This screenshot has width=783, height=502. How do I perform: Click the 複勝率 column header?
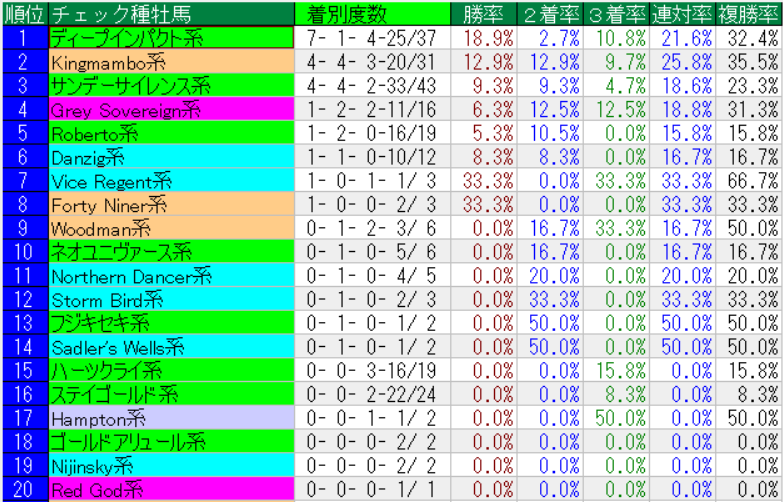click(748, 13)
